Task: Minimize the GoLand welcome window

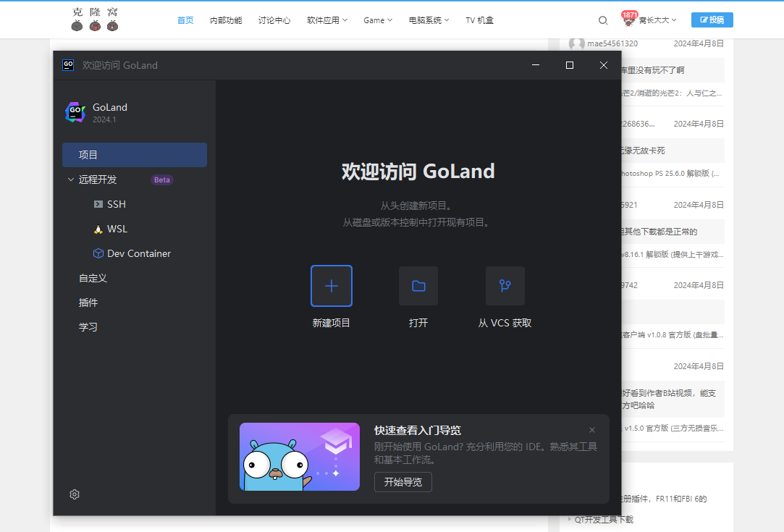Action: pyautogui.click(x=536, y=65)
